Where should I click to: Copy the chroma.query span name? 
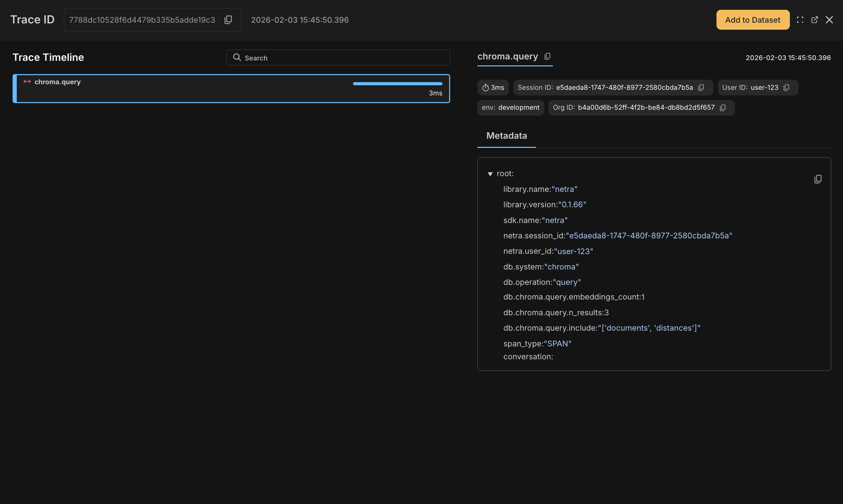547,57
